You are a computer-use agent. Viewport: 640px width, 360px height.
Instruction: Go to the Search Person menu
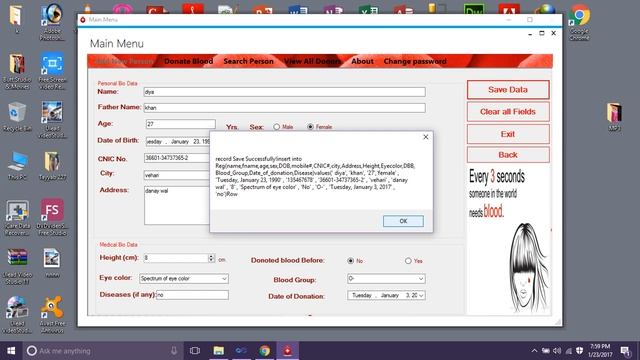pyautogui.click(x=248, y=61)
